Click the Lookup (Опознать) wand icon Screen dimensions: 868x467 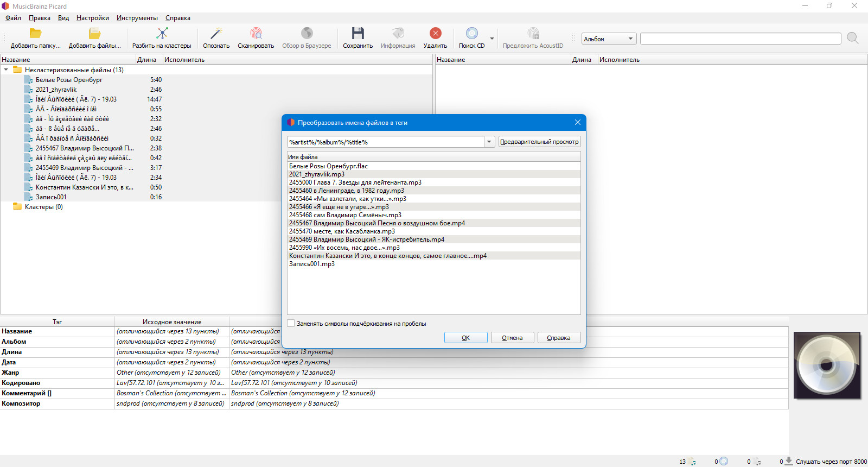(x=216, y=33)
